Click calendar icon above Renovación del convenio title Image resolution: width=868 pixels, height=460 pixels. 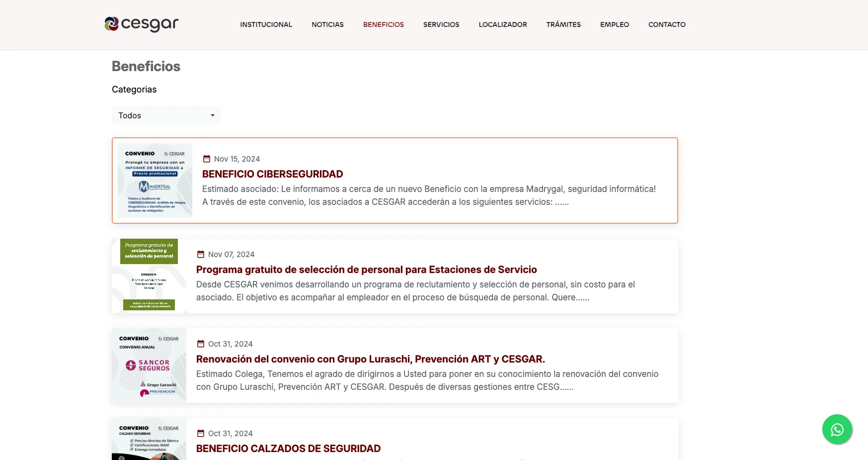201,344
